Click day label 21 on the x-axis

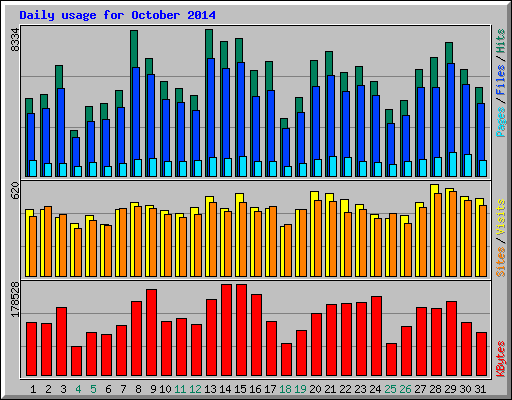pos(330,389)
